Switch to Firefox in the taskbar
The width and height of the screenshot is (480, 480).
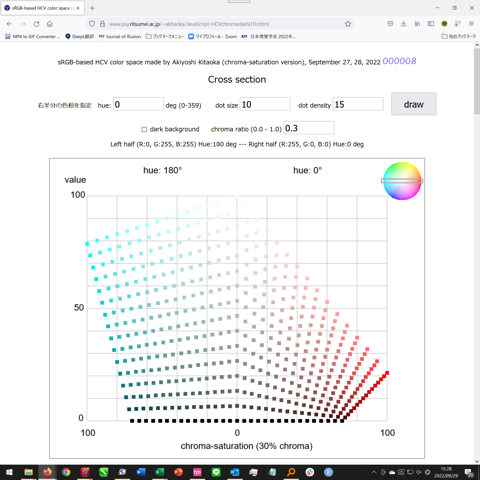tap(47, 472)
